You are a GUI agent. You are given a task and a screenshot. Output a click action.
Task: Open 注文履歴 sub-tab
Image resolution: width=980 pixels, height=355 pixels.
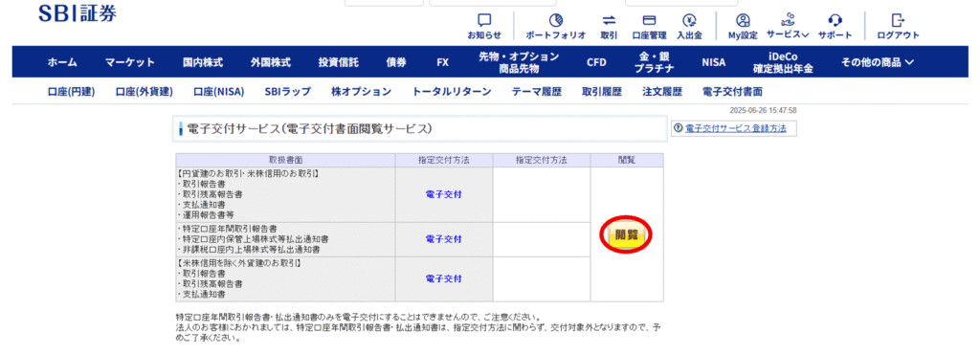pyautogui.click(x=662, y=92)
